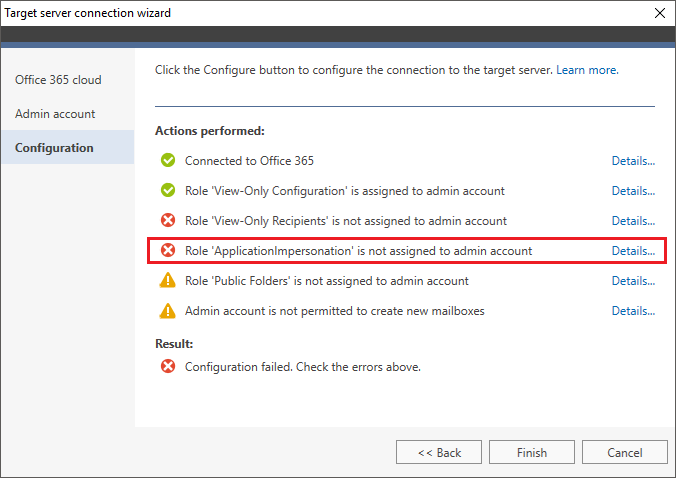676x478 pixels.
Task: Select the Configuration step in sidebar
Action: pos(68,147)
